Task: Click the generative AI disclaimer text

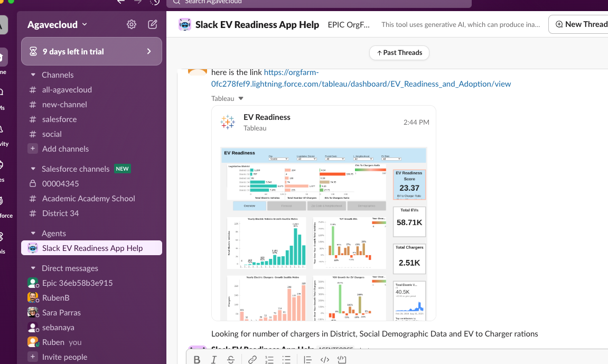Action: 461,24
